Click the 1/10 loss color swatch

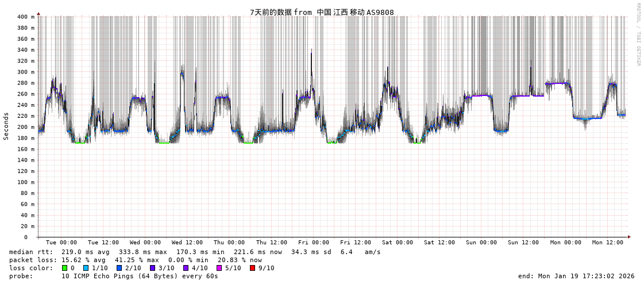coord(86,268)
